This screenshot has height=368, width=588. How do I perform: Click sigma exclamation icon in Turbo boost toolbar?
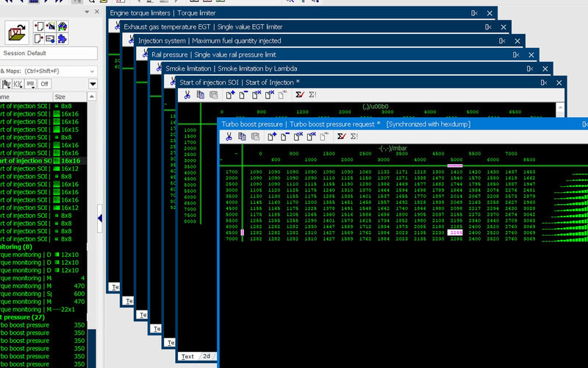point(354,137)
